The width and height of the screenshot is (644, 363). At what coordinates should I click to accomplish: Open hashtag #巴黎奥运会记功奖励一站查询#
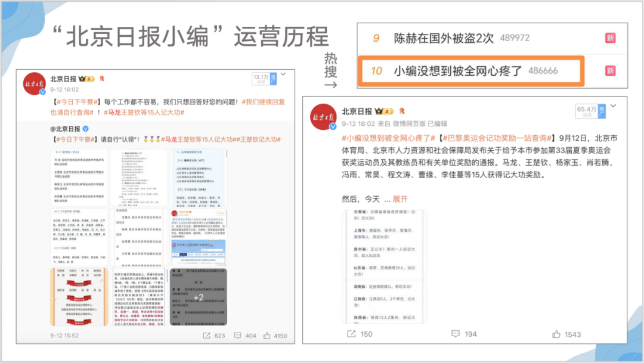(497, 138)
